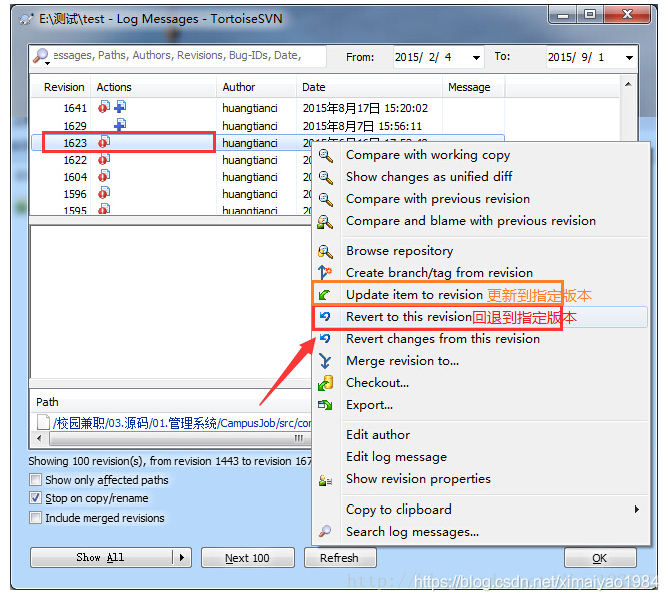
Task: Select the revision 1622 row number
Action: [x=75, y=160]
